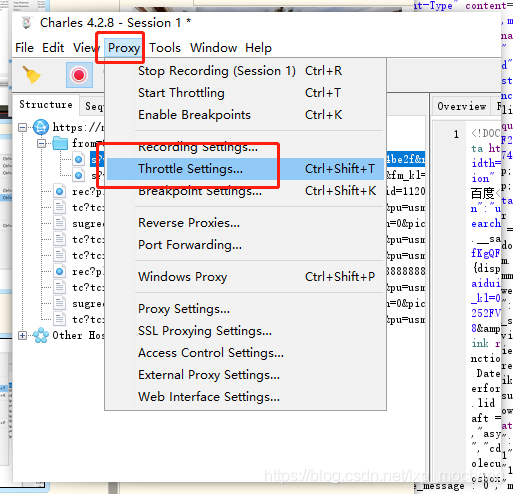Screen dimensions: 513x494
Task: Choose Port Forwarding...
Action: 245,245
